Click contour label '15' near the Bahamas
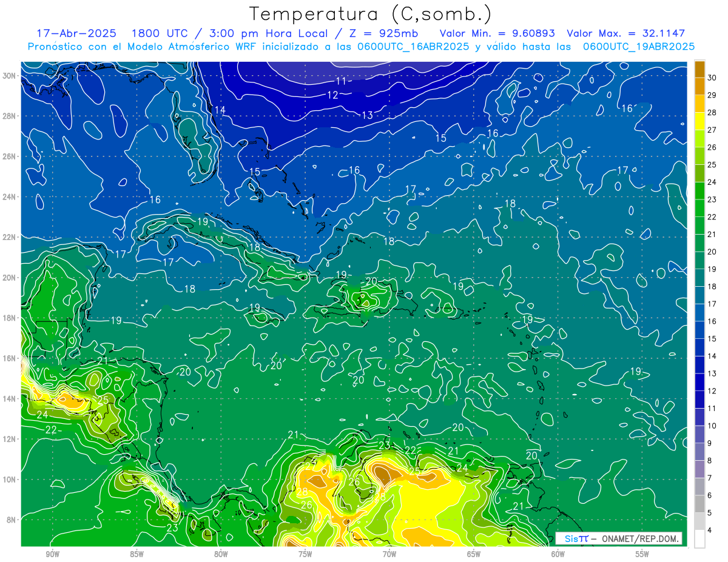The width and height of the screenshot is (728, 562). (x=255, y=172)
